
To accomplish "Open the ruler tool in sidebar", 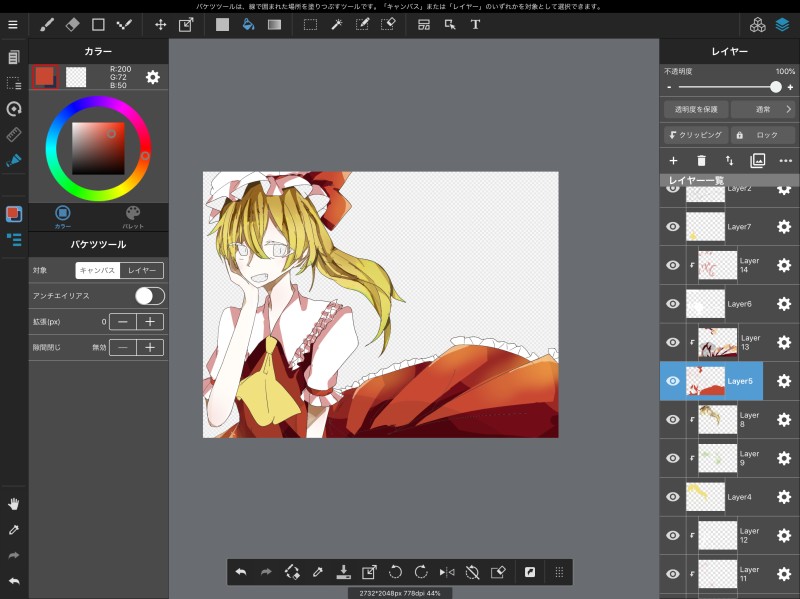I will [14, 134].
